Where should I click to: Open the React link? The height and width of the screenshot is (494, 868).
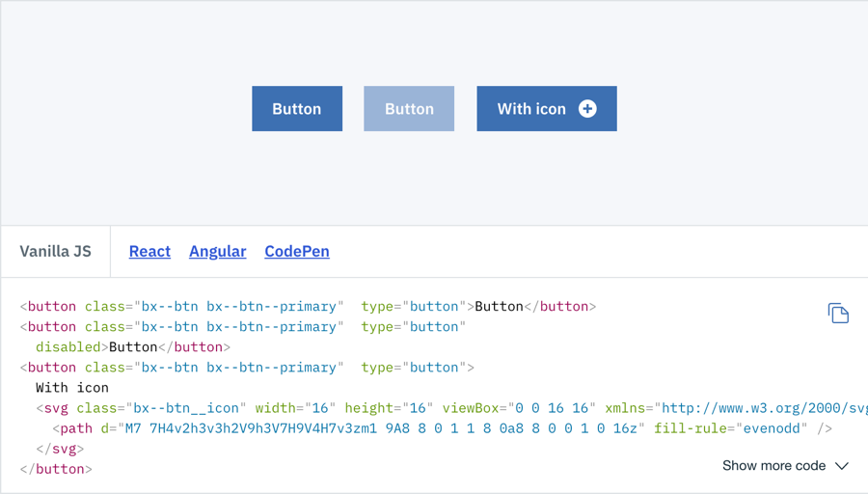(x=149, y=251)
